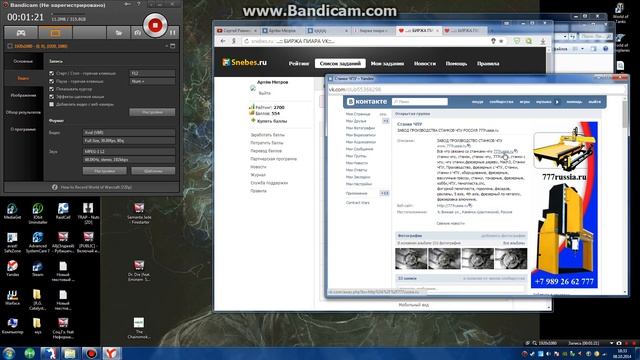Open the Видео section in Bandicam

[x=23, y=78]
